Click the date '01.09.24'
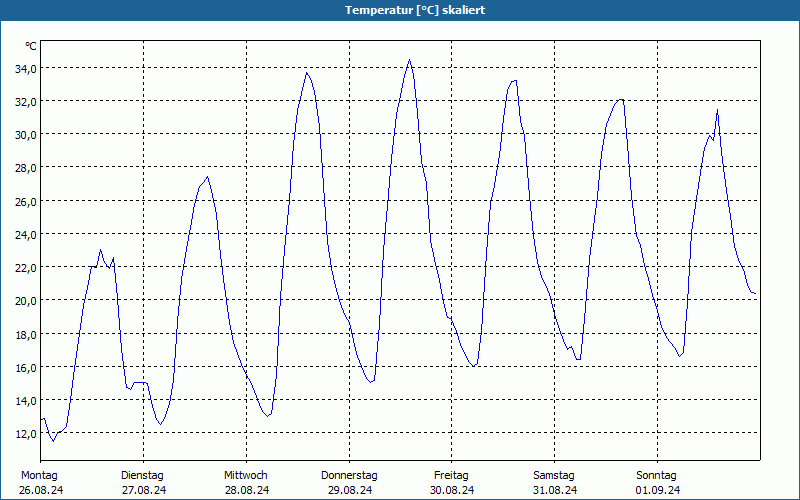Viewport: 800px width, 500px height. point(658,490)
